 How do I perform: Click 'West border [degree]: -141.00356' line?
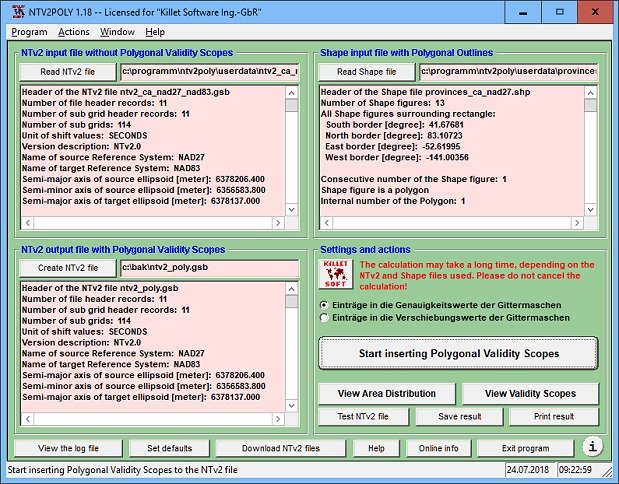click(x=397, y=158)
